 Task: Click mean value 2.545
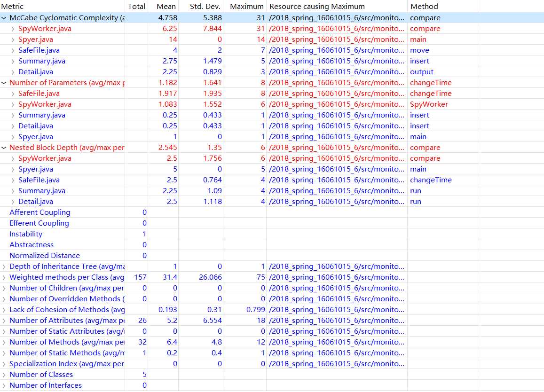click(x=167, y=148)
